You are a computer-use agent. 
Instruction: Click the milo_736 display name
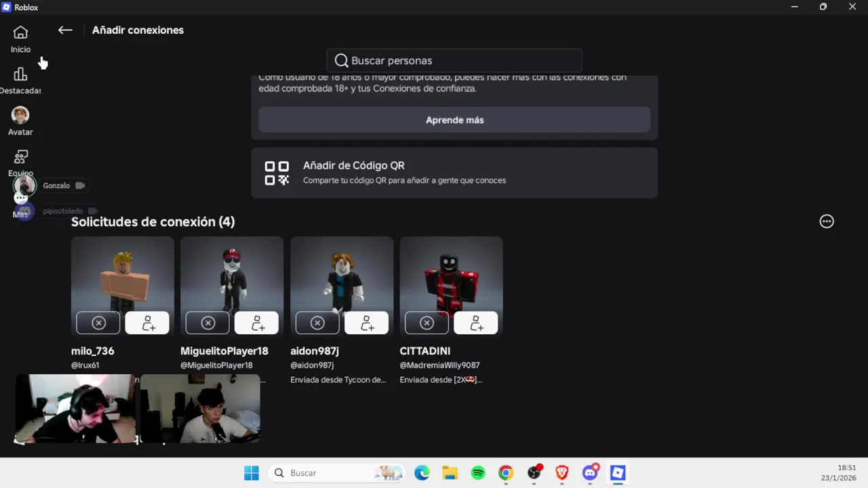[x=93, y=351]
